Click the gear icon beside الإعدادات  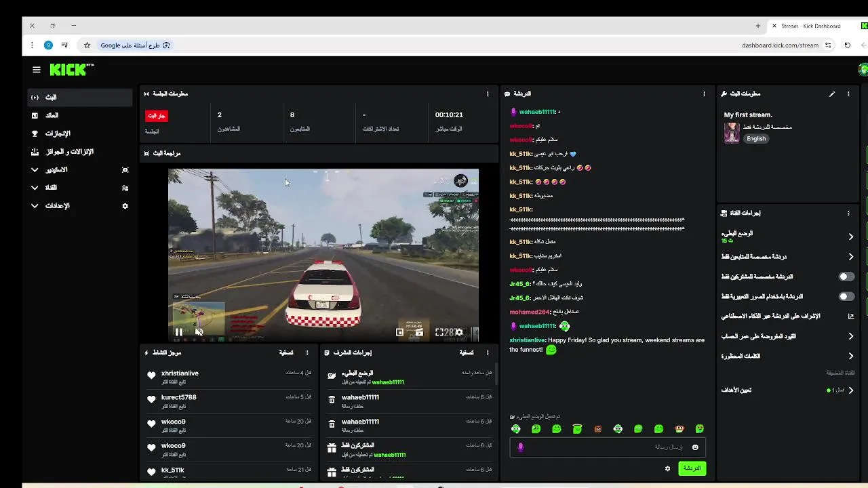tap(125, 206)
